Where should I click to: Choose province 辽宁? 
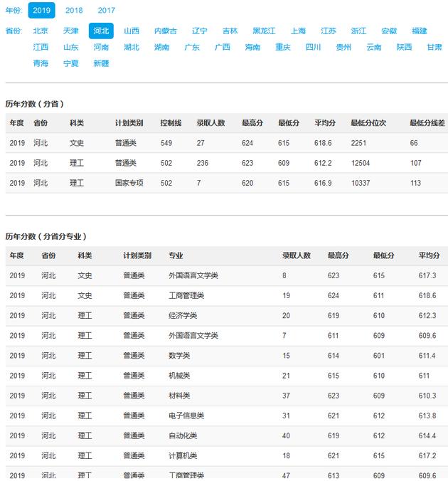coord(200,31)
